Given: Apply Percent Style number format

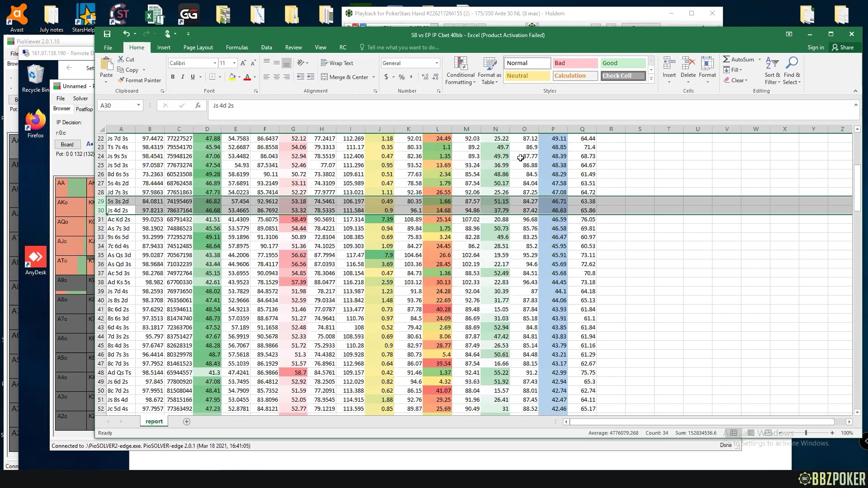Looking at the screenshot, I should click(x=401, y=77).
